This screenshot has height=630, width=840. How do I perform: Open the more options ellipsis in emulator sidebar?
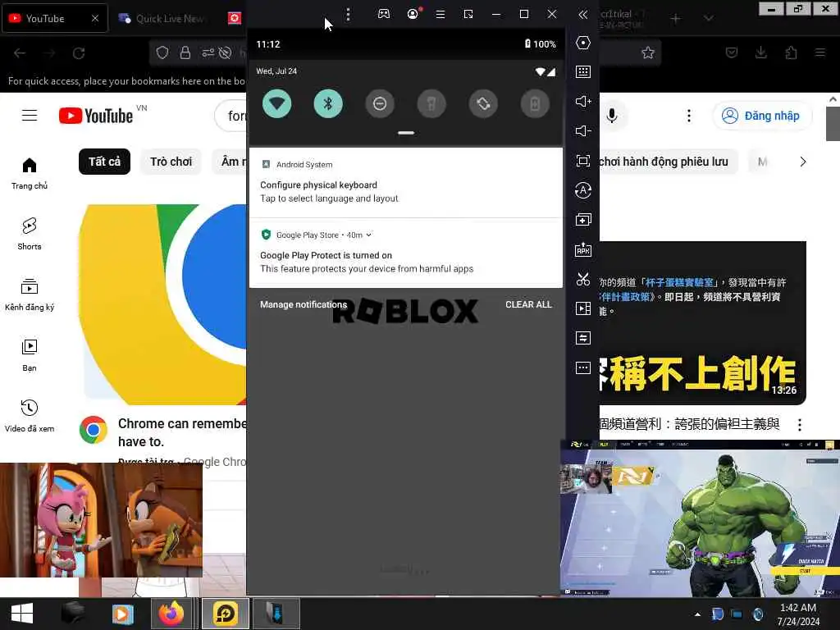[x=583, y=368]
